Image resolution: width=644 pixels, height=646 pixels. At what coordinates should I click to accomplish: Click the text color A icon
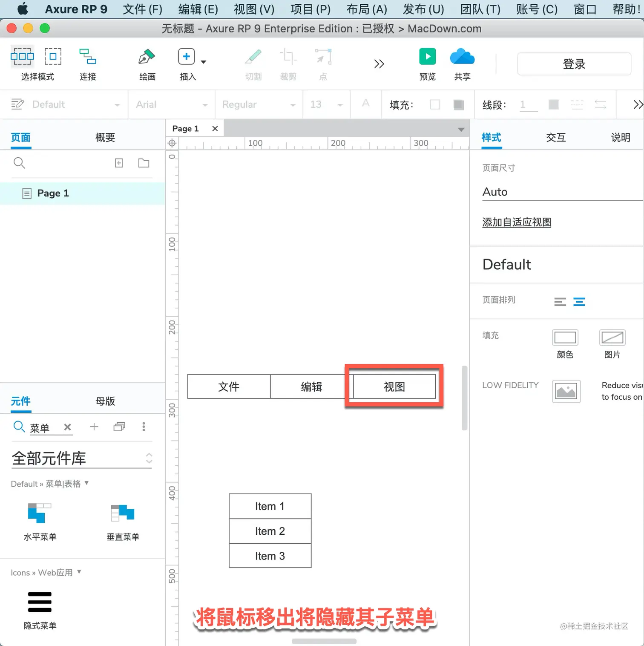365,103
